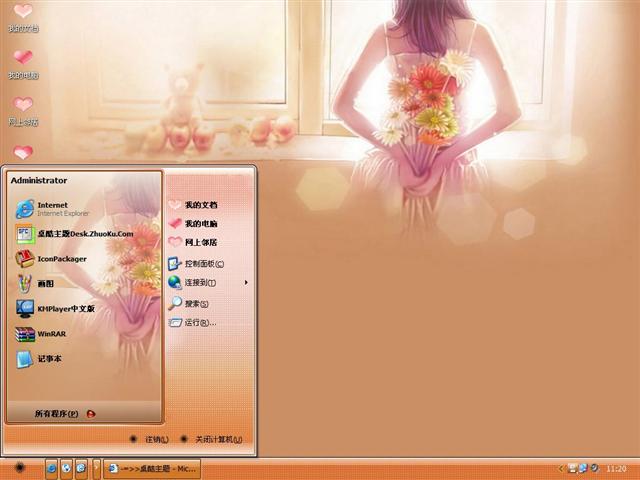Select the first heart desktop icon 我的文档

coord(23,18)
